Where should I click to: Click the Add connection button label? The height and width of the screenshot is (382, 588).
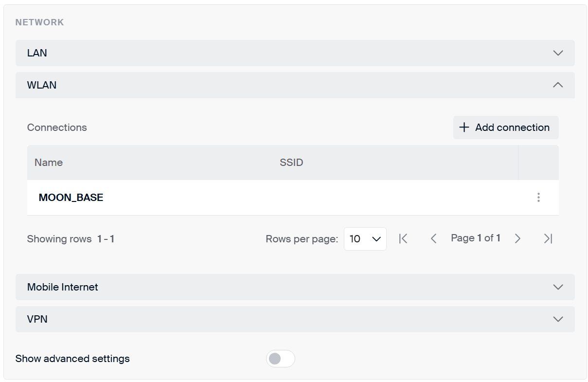tap(512, 127)
